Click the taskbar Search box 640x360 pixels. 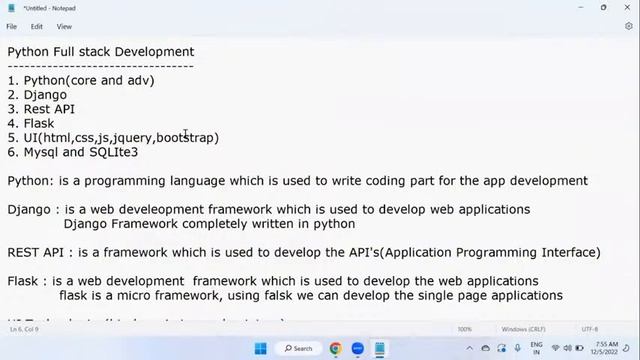[299, 349]
